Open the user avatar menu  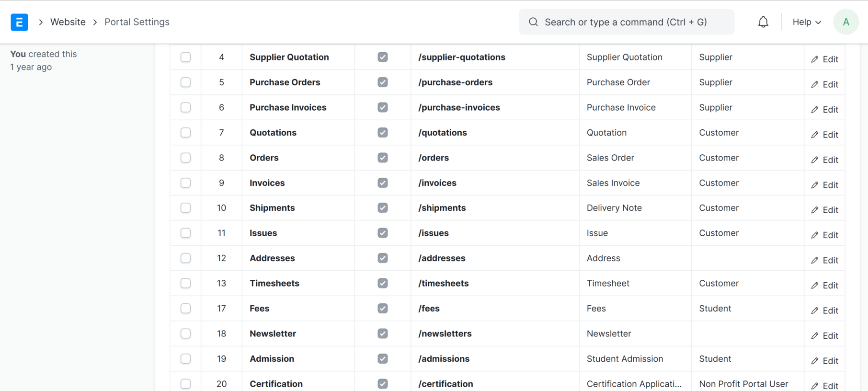[845, 22]
